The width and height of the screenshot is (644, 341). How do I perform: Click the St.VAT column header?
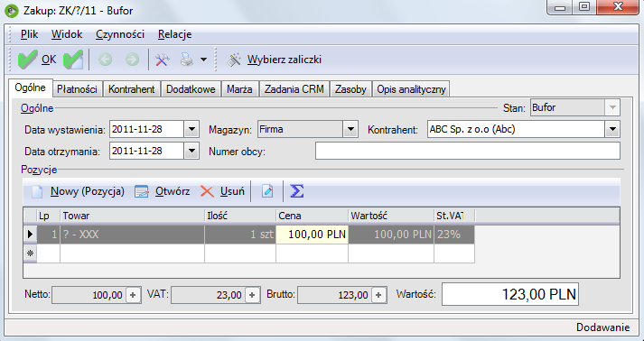454,216
